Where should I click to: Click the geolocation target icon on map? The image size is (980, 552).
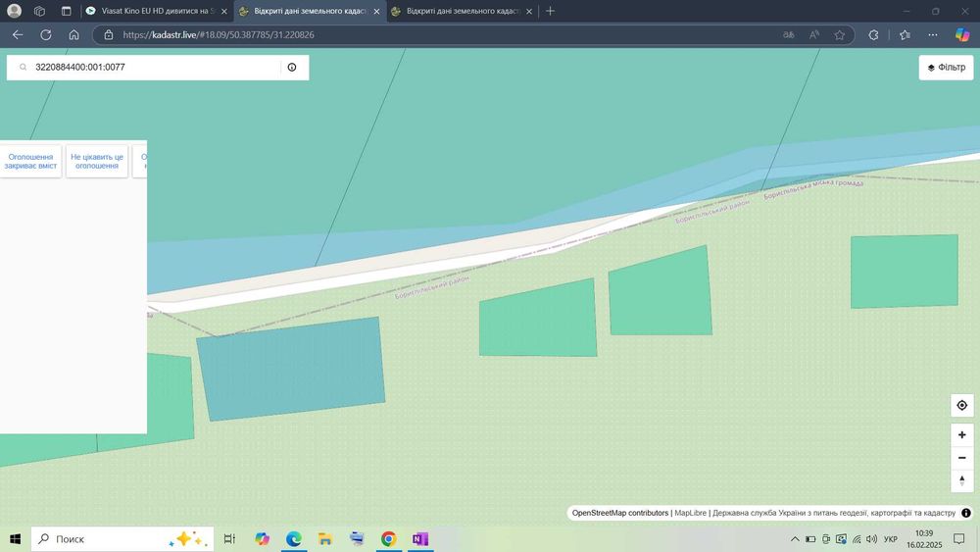(x=962, y=405)
